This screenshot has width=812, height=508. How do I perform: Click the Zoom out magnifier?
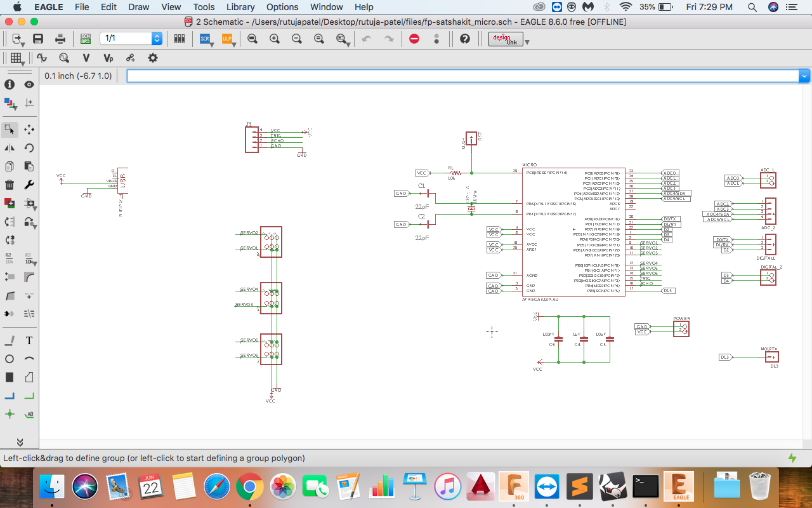297,39
